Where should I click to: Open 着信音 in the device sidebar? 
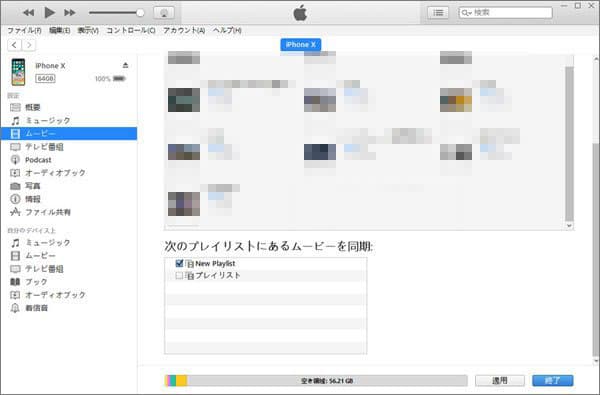coord(69,308)
